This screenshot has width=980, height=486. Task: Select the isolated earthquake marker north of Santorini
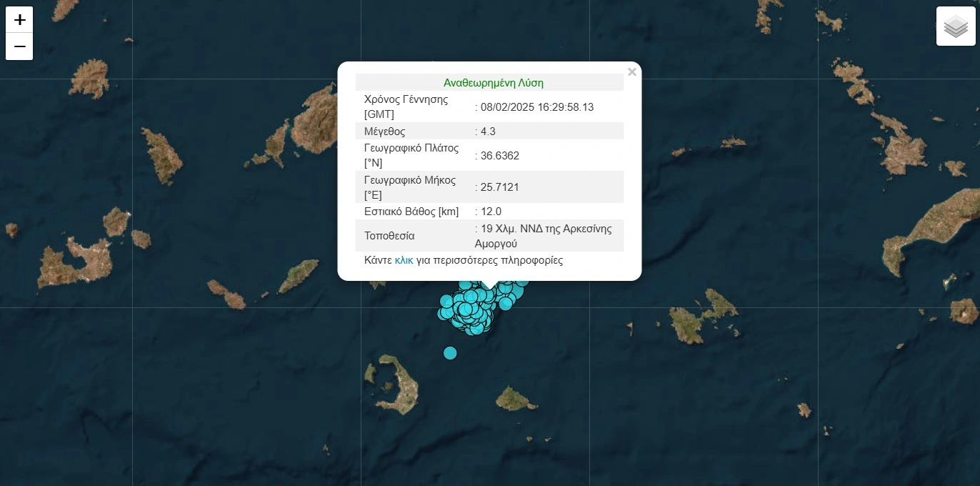[x=450, y=352]
